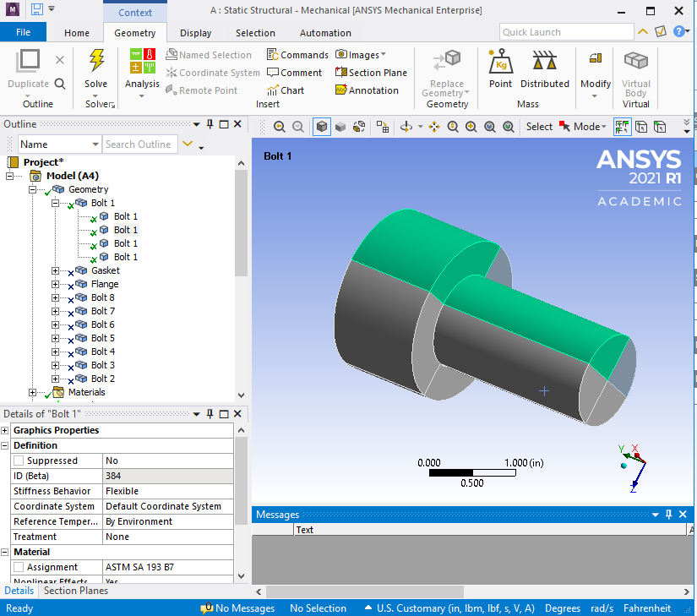Switch to the Display ribbon tab
Screen dimensions: 697x616
tap(195, 33)
